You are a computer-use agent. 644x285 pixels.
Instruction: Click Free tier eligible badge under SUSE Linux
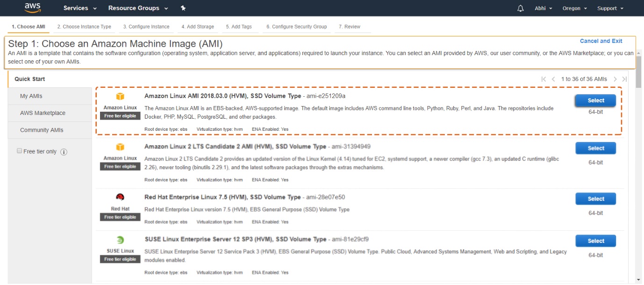120,259
